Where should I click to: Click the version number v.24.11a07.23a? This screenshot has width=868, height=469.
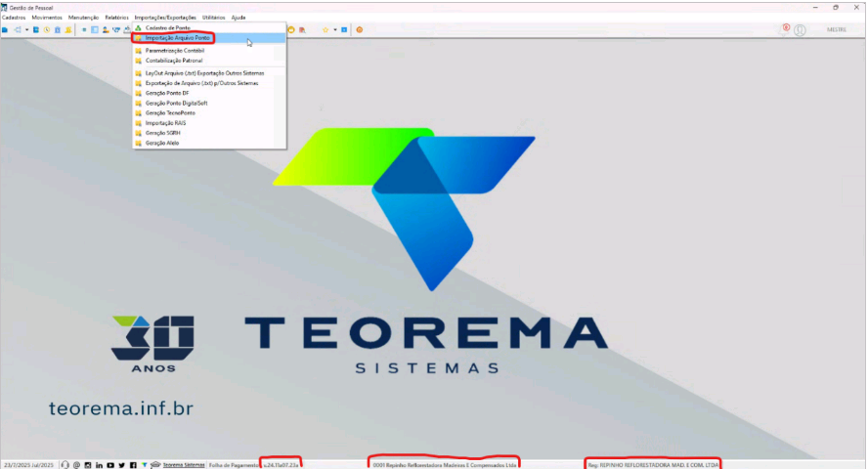pyautogui.click(x=281, y=465)
